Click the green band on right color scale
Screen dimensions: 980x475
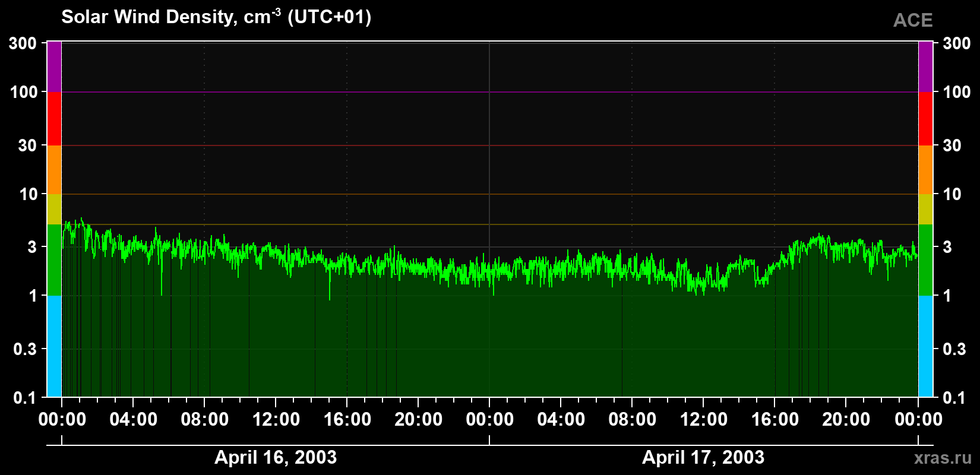pyautogui.click(x=926, y=260)
